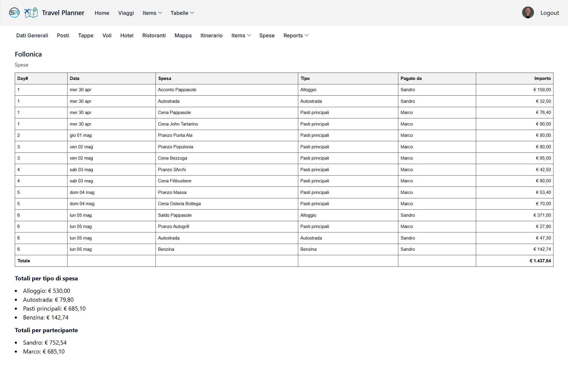Go to the Home page

click(102, 13)
